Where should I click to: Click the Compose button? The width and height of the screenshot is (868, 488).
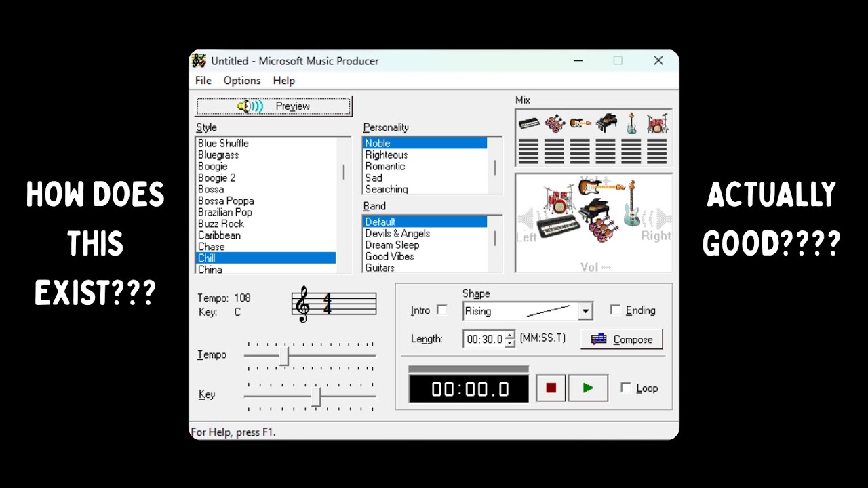coord(622,339)
